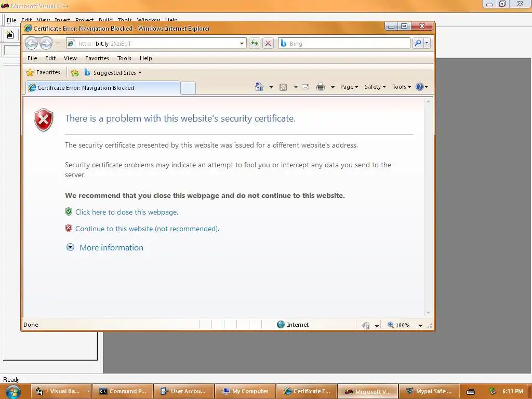Click 'Click here to close this webpage' link
This screenshot has height=399, width=532.
[127, 212]
